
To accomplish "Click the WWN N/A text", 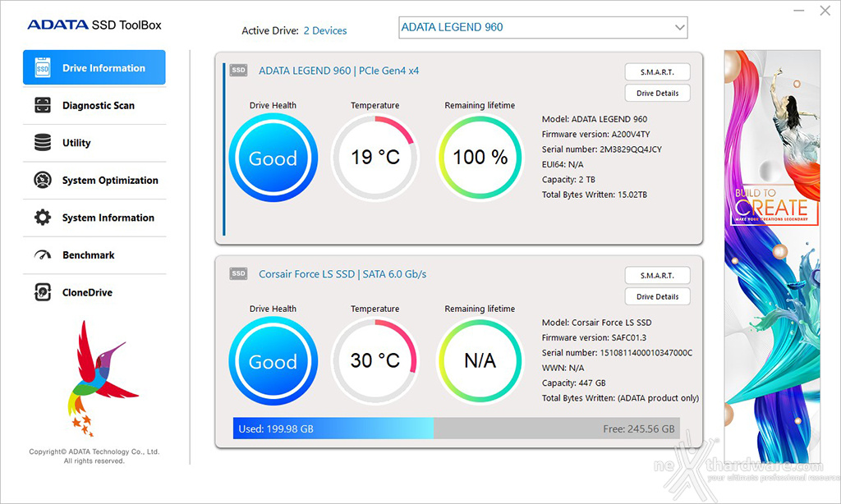I will (x=563, y=368).
